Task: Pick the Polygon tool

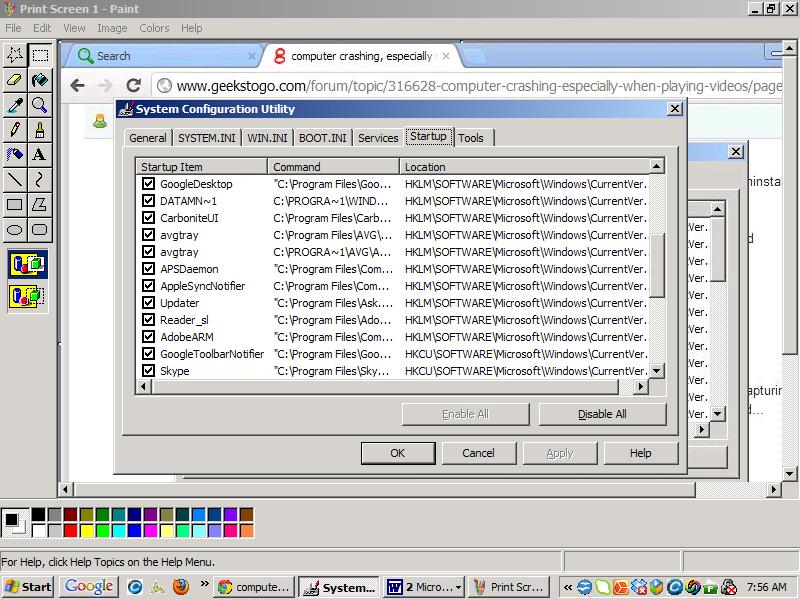Action: [x=40, y=205]
